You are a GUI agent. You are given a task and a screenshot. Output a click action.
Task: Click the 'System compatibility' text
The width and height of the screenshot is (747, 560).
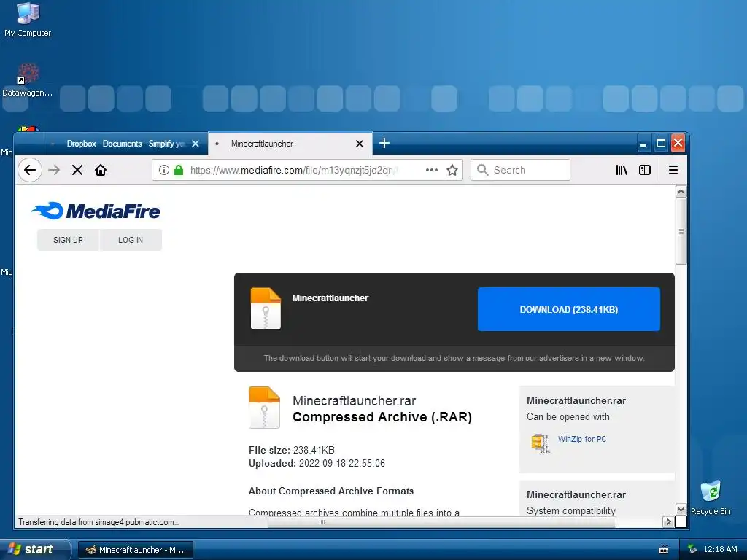click(570, 510)
